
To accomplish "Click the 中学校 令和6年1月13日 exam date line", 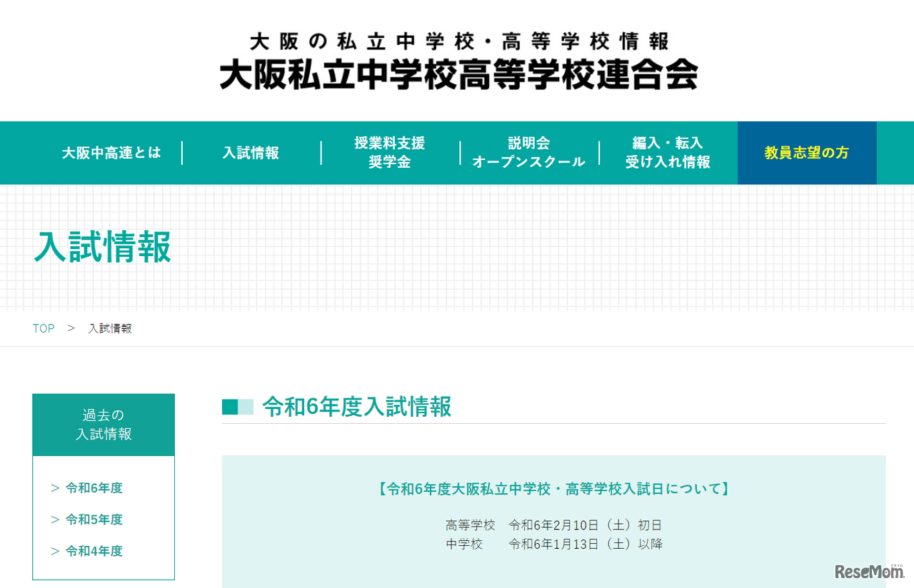I will [x=553, y=544].
